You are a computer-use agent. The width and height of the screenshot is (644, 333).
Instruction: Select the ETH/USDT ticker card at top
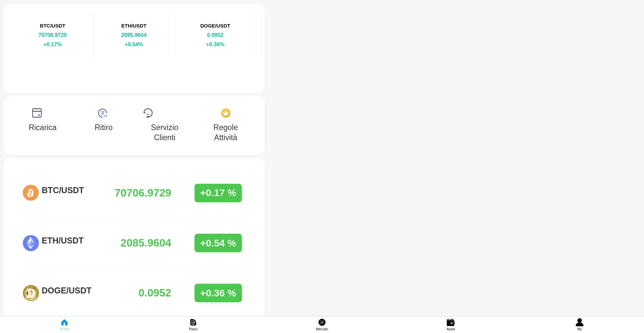[x=134, y=35]
